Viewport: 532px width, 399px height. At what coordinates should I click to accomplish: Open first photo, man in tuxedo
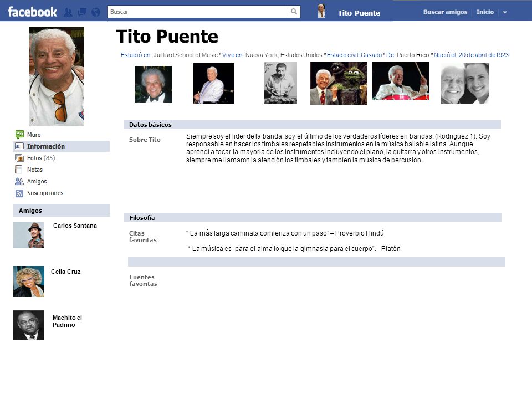(x=153, y=84)
